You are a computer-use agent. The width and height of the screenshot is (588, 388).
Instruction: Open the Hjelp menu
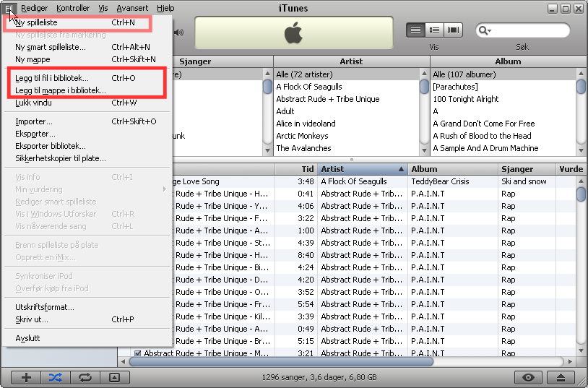165,8
